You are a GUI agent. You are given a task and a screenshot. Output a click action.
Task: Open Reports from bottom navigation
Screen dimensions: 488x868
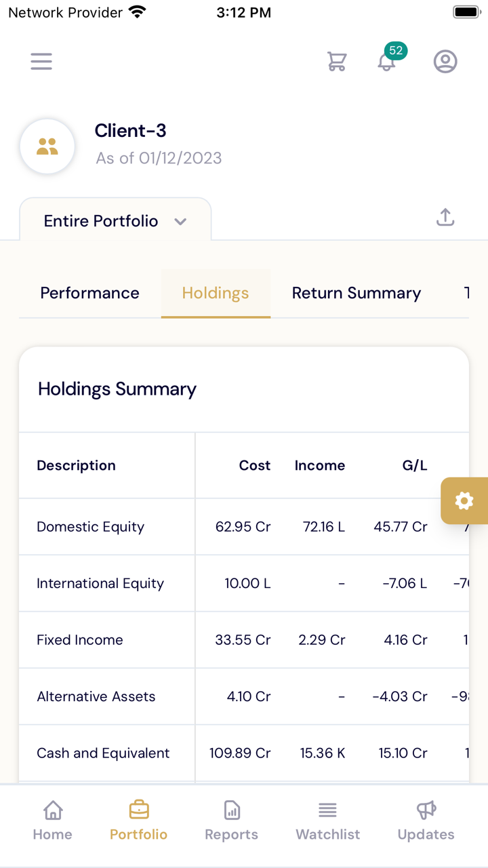point(232,821)
